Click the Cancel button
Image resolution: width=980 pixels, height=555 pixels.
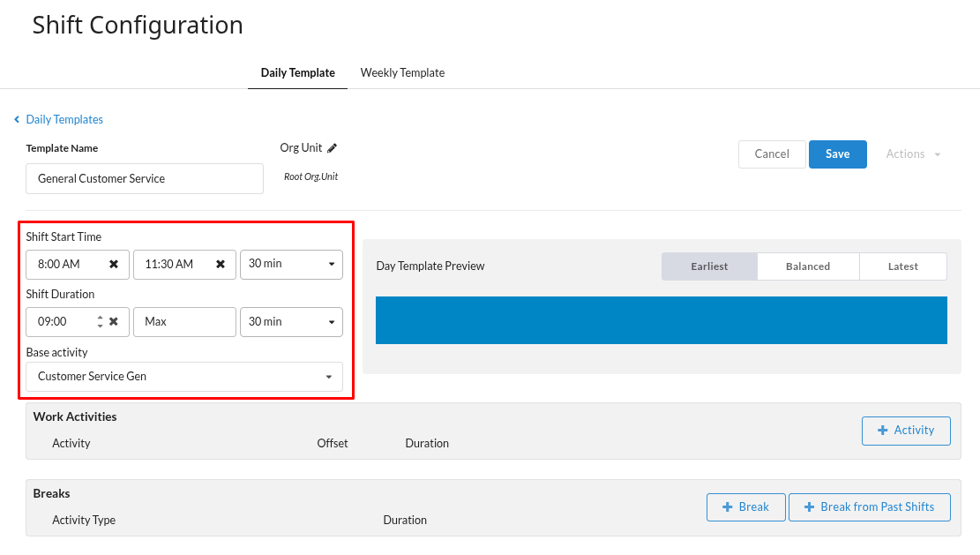[x=772, y=154]
